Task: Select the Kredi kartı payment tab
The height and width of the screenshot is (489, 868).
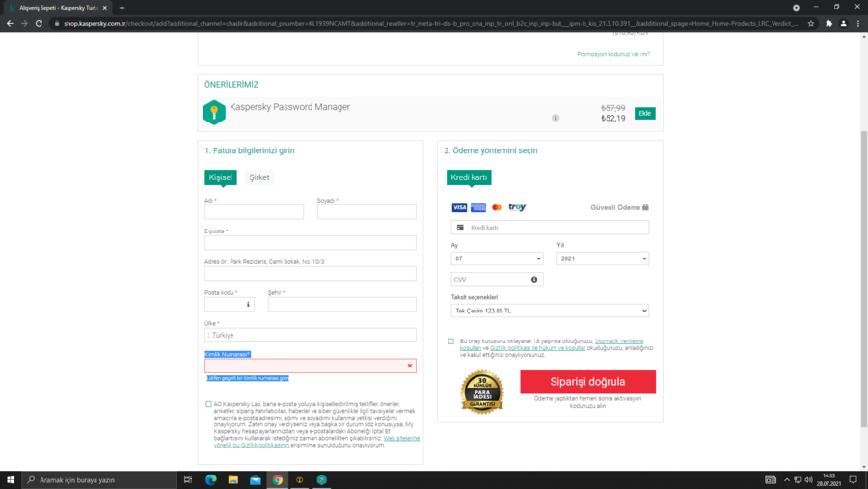Action: tap(469, 177)
